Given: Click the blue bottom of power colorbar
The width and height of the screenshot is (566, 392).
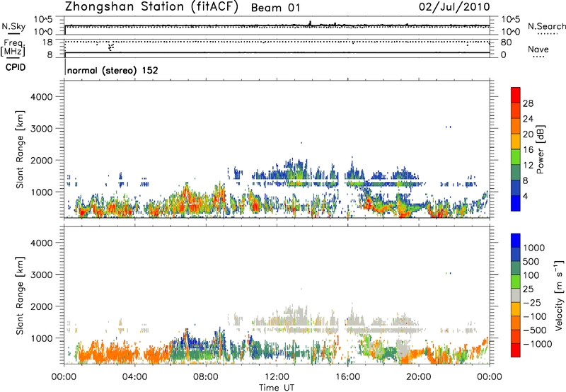Looking at the screenshot, I should [516, 203].
